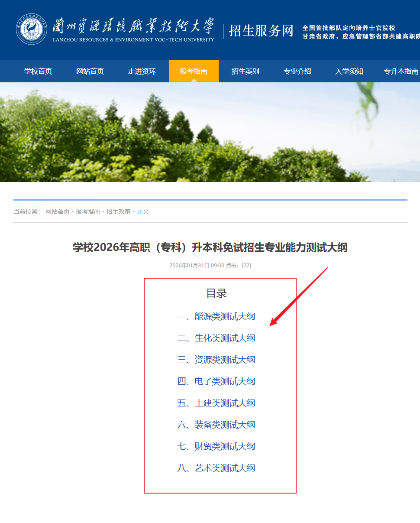
Task: Jump to 八、艺术类测试大纲
Action: tap(216, 468)
